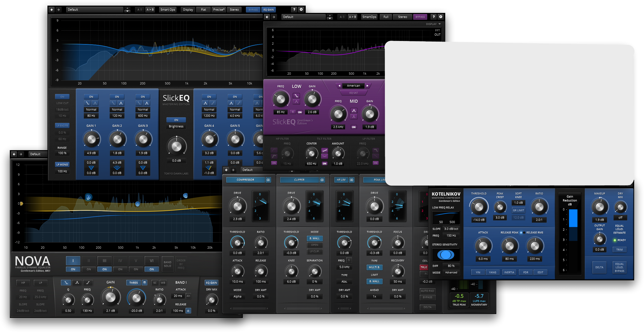Click the compressor module's horizontal scrollbar
This screenshot has height=332, width=644.
[249, 308]
